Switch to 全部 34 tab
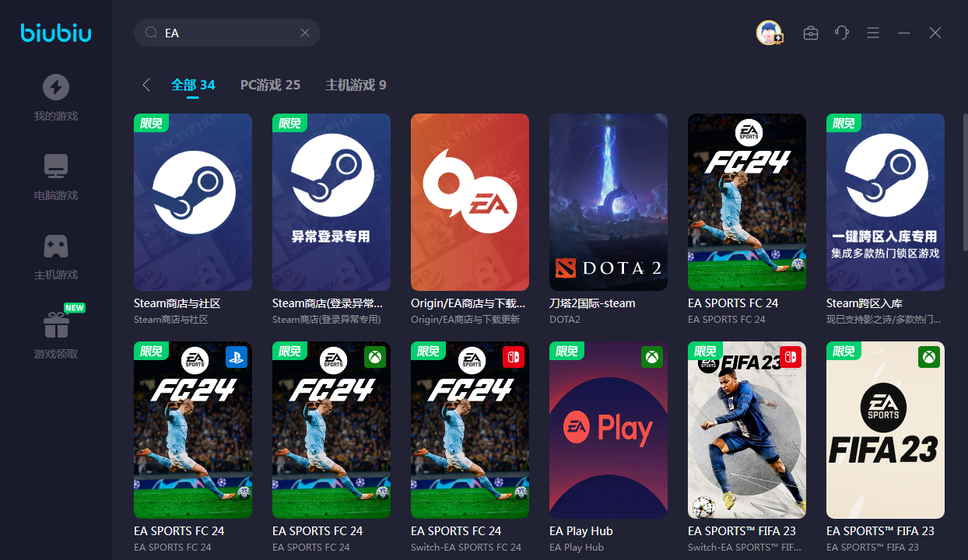This screenshot has width=968, height=560. click(193, 85)
